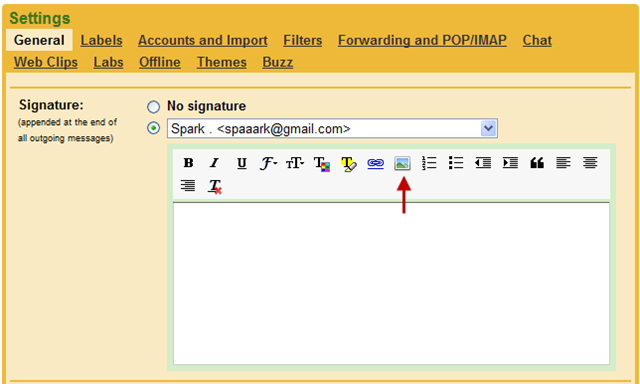Viewport: 640px width, 384px height.
Task: Open the text size dropdown
Action: click(295, 163)
